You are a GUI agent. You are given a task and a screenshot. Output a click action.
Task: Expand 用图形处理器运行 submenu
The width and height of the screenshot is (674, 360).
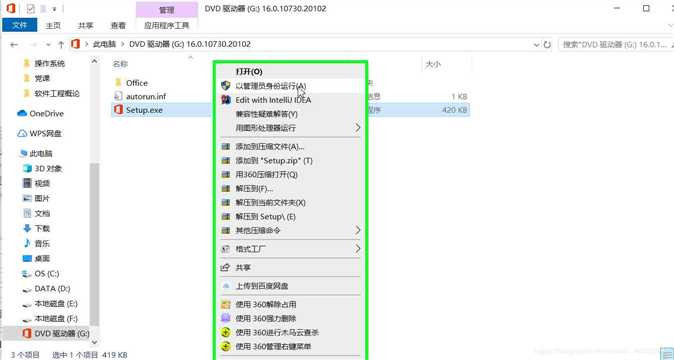pyautogui.click(x=290, y=128)
